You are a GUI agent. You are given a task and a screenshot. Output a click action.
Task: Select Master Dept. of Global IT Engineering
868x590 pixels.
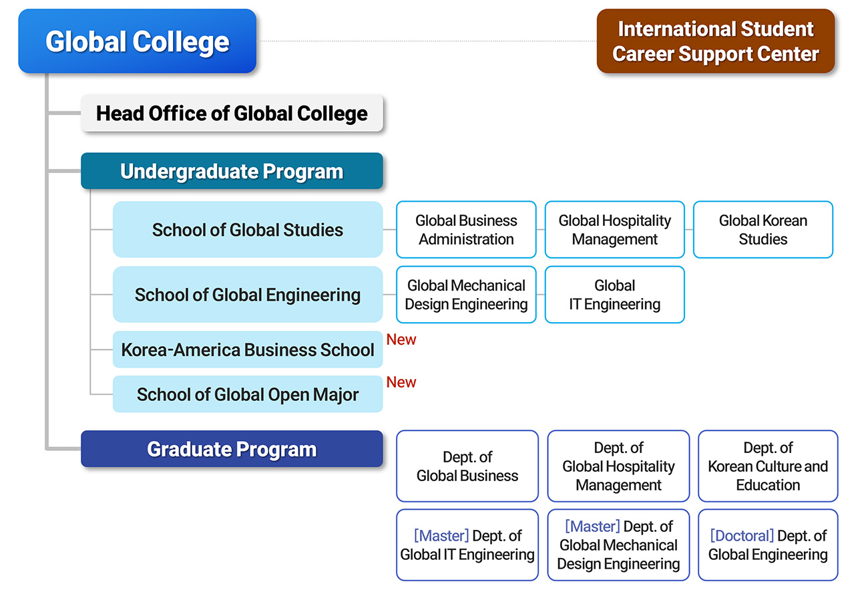coord(467,545)
